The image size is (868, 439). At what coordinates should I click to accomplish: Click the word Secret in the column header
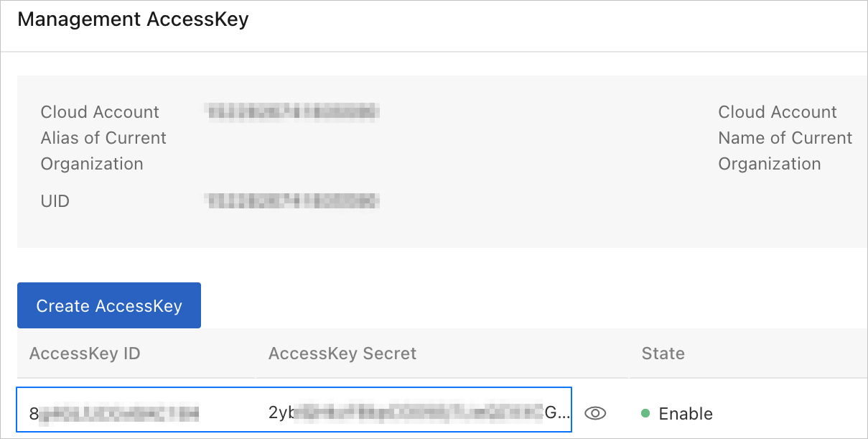390,353
